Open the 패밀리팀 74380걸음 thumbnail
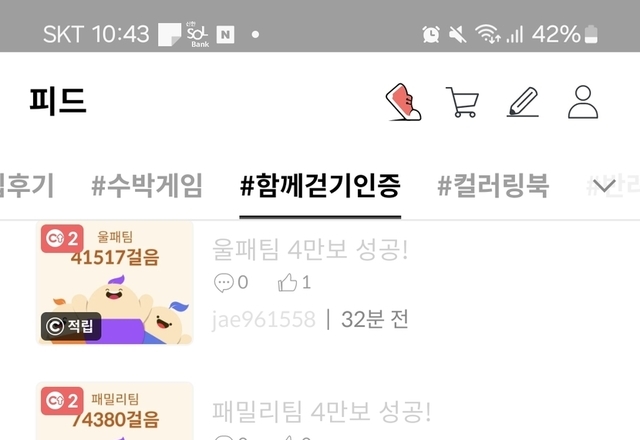Viewport: 640px width, 440px height. point(115,411)
